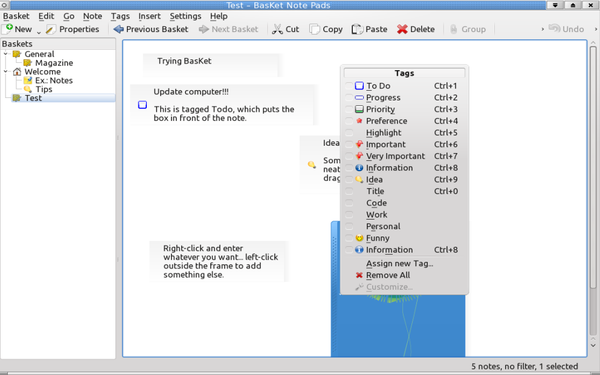Screen dimensions: 600x375
Task: Click the Next Basket arrow
Action: [204, 29]
